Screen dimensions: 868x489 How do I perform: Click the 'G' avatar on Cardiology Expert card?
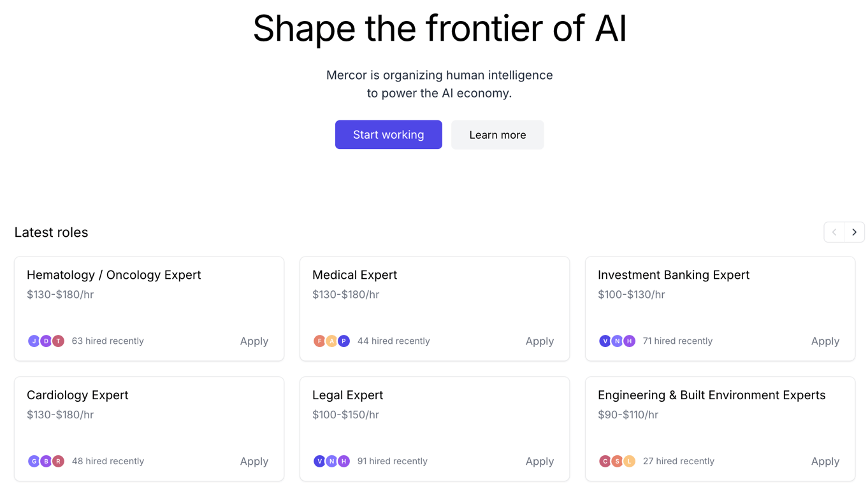pos(34,461)
